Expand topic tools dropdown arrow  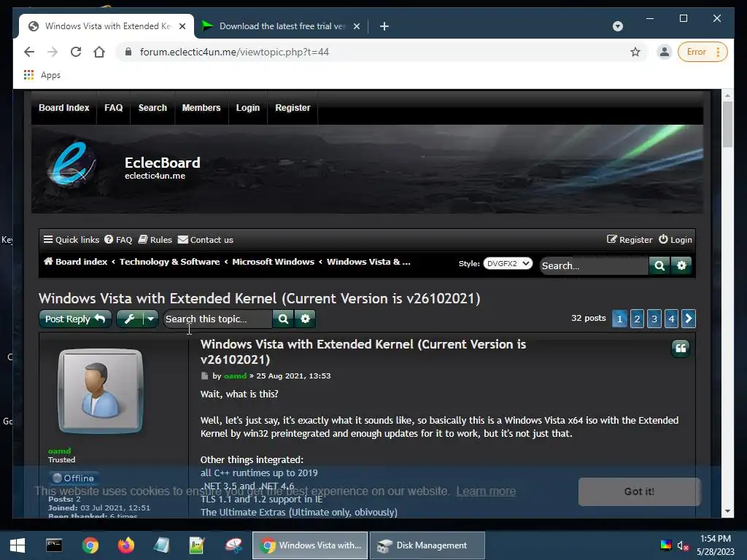[x=150, y=319]
